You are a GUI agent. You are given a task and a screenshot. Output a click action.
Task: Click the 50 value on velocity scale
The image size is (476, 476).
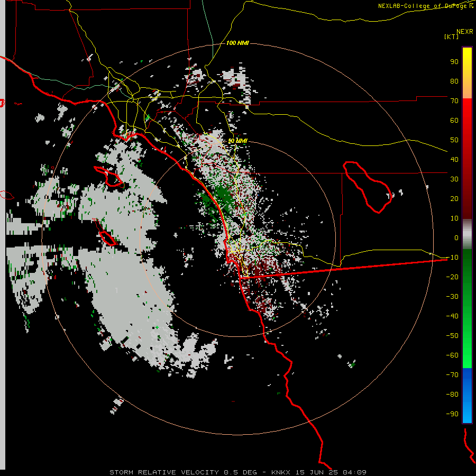pyautogui.click(x=454, y=140)
